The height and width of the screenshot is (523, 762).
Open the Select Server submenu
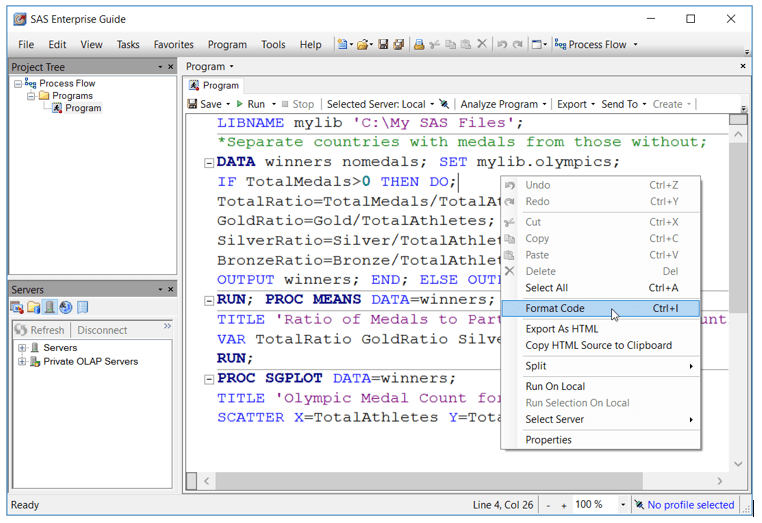point(601,419)
